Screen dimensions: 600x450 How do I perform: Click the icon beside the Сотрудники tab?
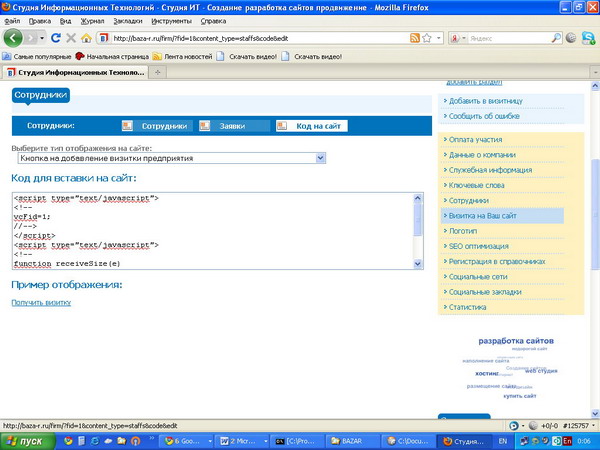(127, 126)
